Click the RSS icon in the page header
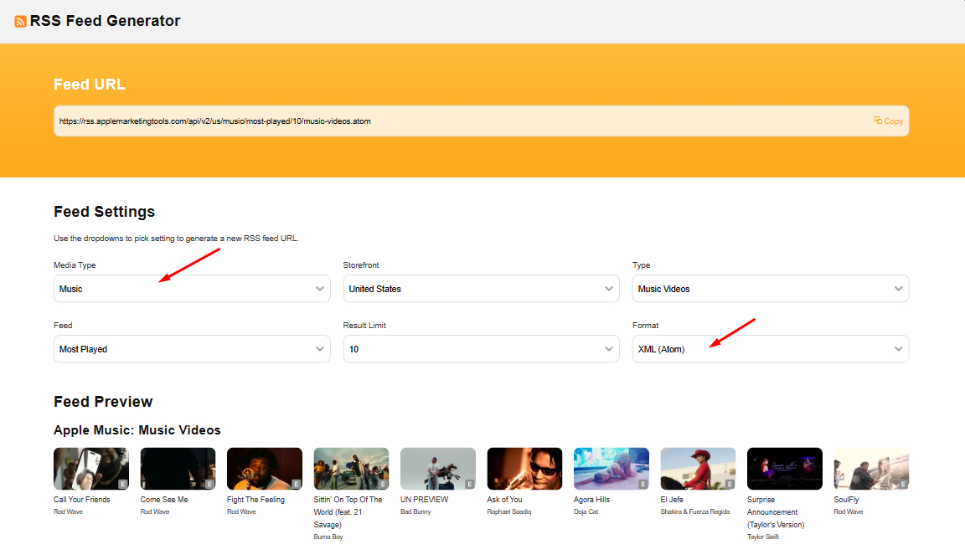965x560 pixels. pyautogui.click(x=19, y=21)
